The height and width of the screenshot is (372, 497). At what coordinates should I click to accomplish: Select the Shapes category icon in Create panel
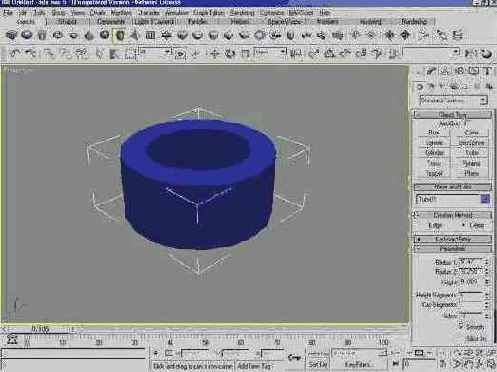[431, 87]
